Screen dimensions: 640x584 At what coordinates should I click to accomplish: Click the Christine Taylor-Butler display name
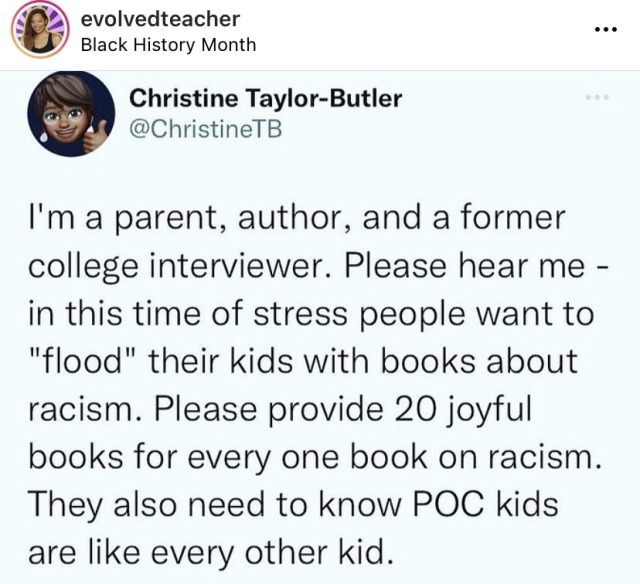pyautogui.click(x=266, y=99)
